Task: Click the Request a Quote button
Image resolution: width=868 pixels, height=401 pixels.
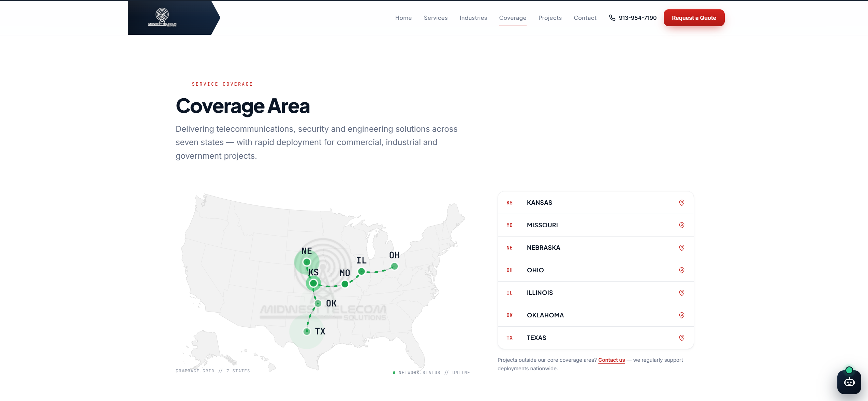Action: tap(694, 18)
